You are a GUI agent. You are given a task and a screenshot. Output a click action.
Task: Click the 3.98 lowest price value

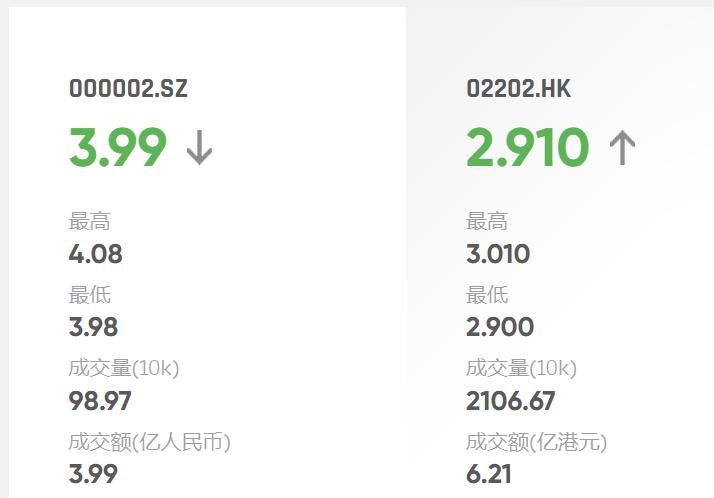pos(94,327)
